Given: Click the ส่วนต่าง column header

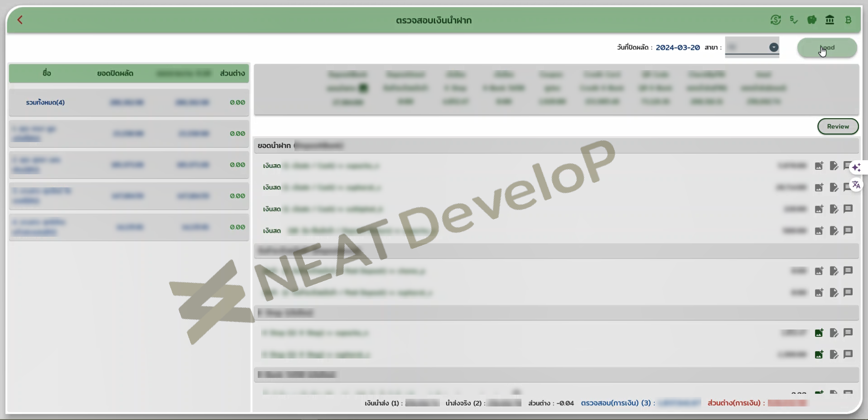Looking at the screenshot, I should click(232, 73).
